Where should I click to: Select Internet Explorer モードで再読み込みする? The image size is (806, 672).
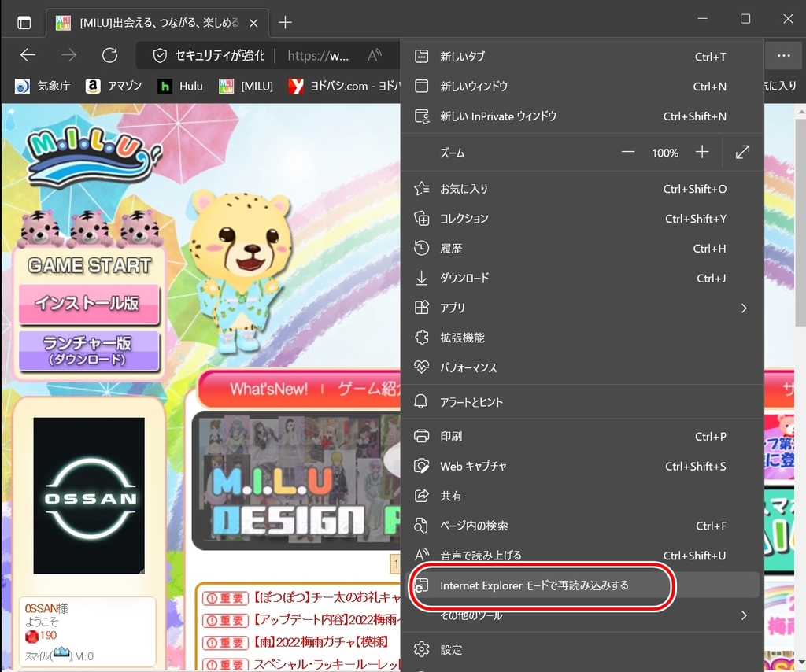click(x=534, y=585)
